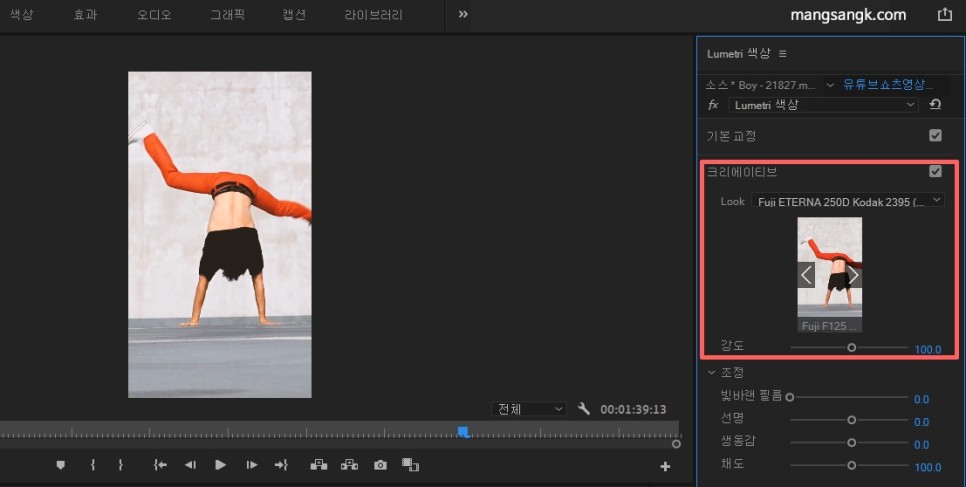Jump to the In point
The height and width of the screenshot is (487, 966).
[160, 465]
